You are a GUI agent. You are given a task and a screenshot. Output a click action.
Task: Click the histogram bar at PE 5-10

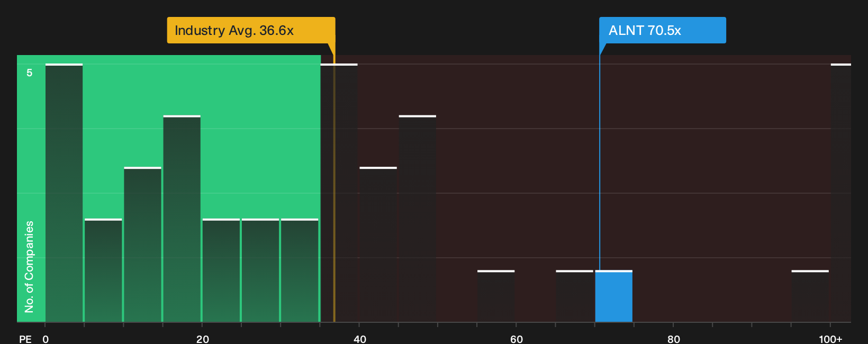[x=103, y=270]
